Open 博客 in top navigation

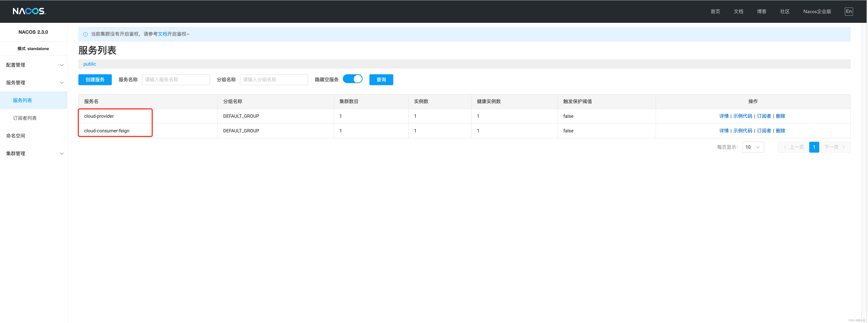coord(762,11)
